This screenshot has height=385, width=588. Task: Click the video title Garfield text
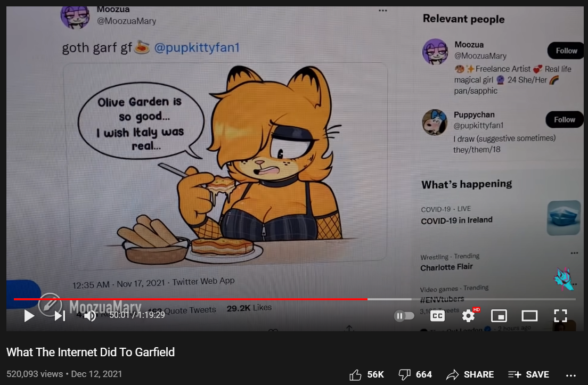click(x=91, y=352)
